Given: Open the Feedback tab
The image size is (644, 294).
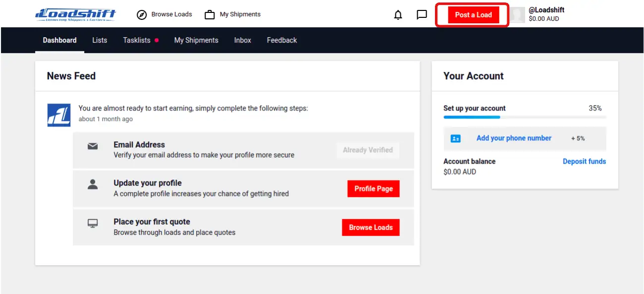Looking at the screenshot, I should pyautogui.click(x=282, y=40).
